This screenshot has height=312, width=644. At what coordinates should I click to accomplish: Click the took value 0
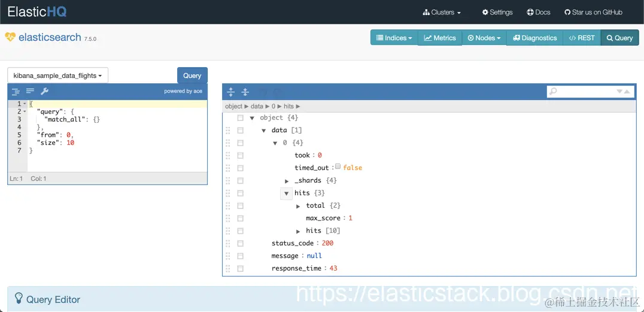[x=320, y=155]
